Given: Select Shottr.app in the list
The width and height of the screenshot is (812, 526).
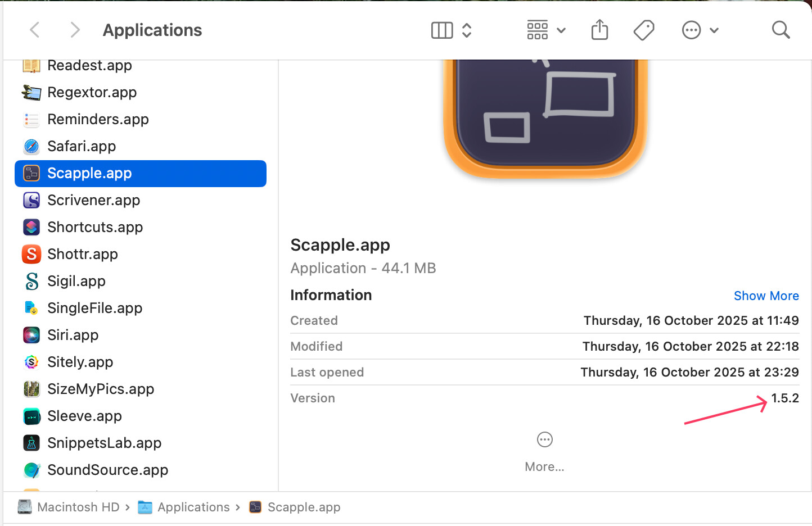Looking at the screenshot, I should (x=83, y=254).
